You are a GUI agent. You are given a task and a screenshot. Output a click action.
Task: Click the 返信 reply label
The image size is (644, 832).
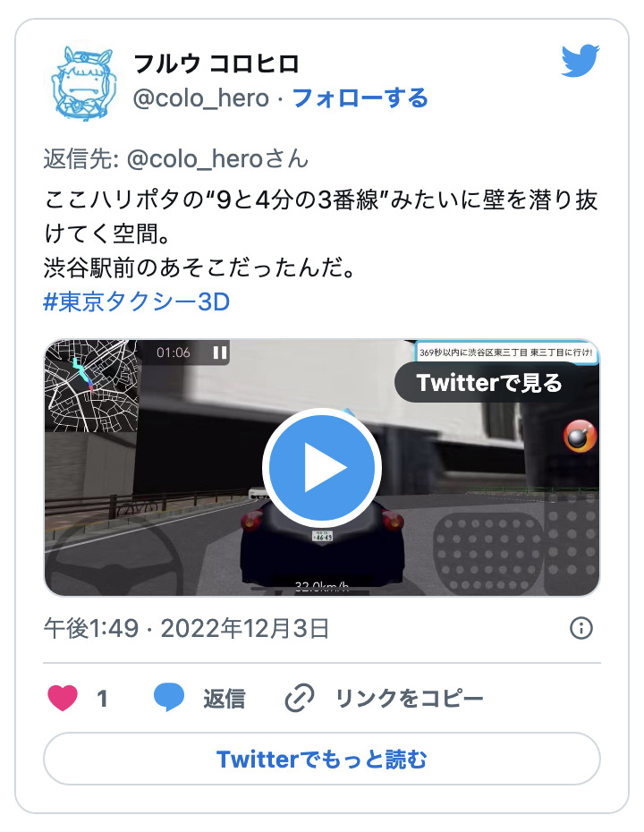(x=225, y=699)
